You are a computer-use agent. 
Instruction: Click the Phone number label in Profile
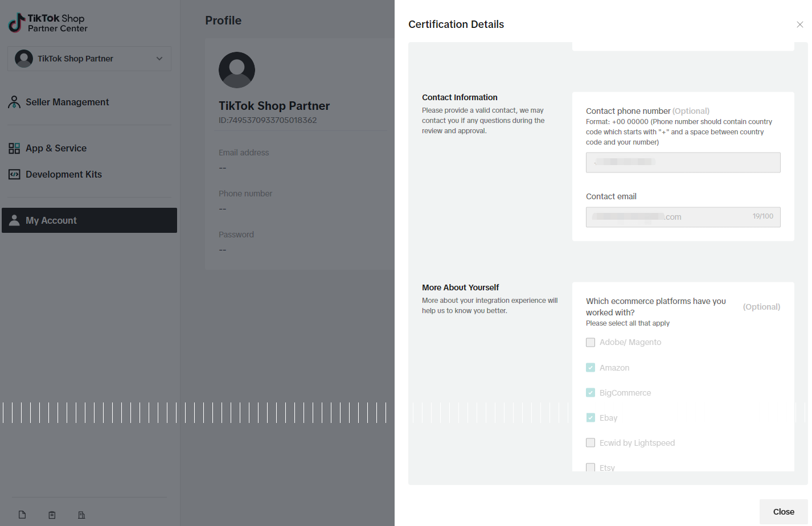pos(245,194)
